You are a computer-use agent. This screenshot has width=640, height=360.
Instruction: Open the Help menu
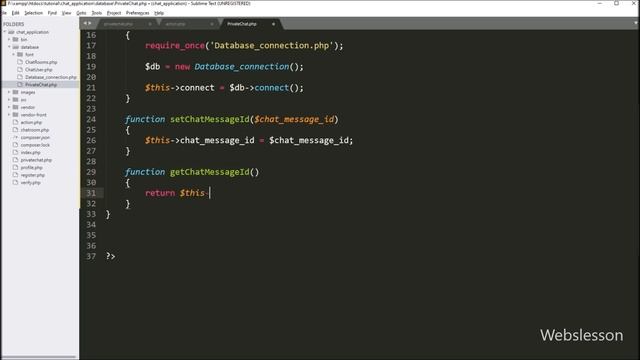(159, 13)
